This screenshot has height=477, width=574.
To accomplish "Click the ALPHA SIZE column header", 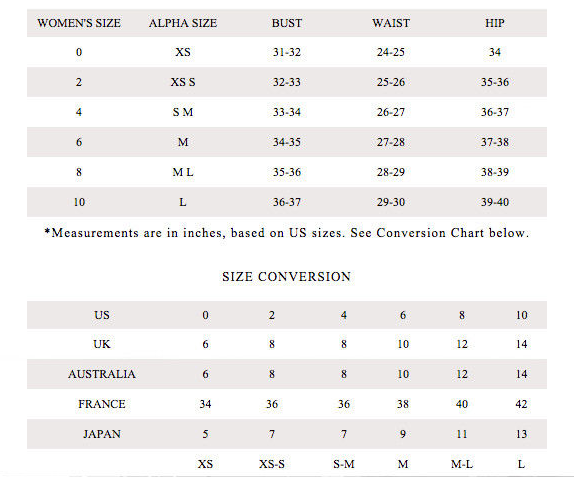I will coord(183,23).
